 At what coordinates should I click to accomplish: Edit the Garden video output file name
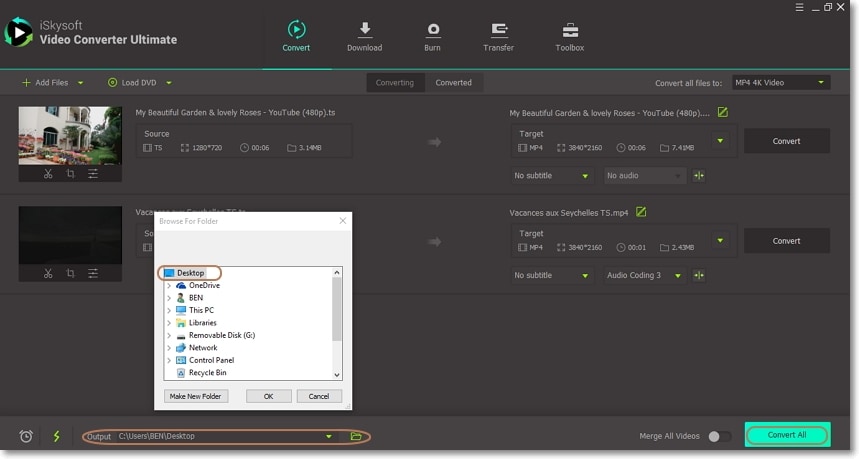pyautogui.click(x=723, y=112)
